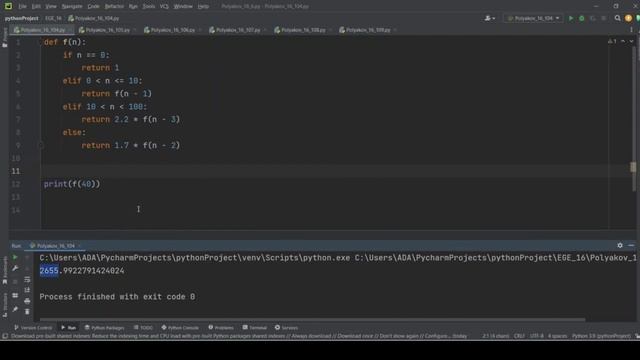Click the wrench settings icon in Run panel
Viewport: 640px width, 360px height.
coord(15,268)
